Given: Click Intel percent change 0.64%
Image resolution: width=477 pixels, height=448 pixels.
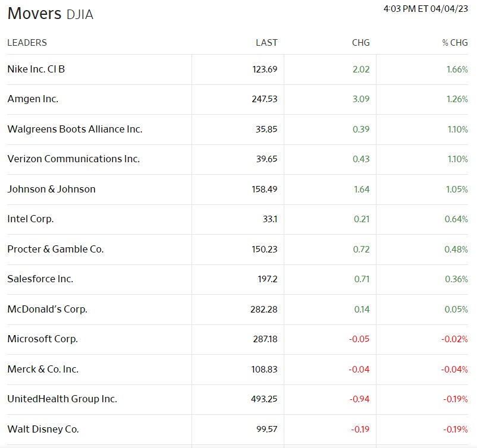Looking at the screenshot, I should click(x=456, y=219).
